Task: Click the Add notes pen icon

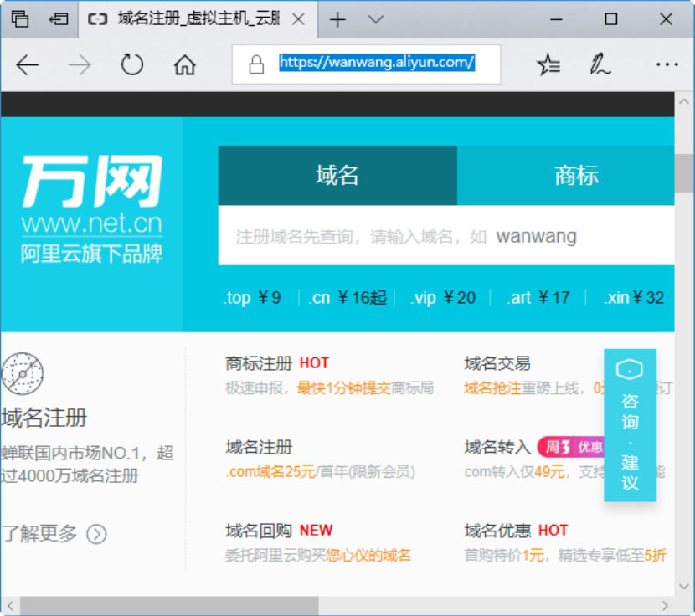Action: 600,65
